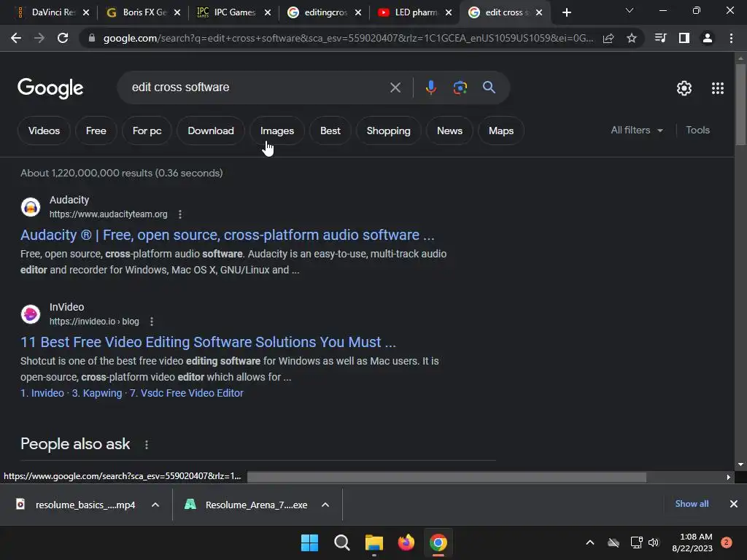Open a new browser tab

click(566, 12)
